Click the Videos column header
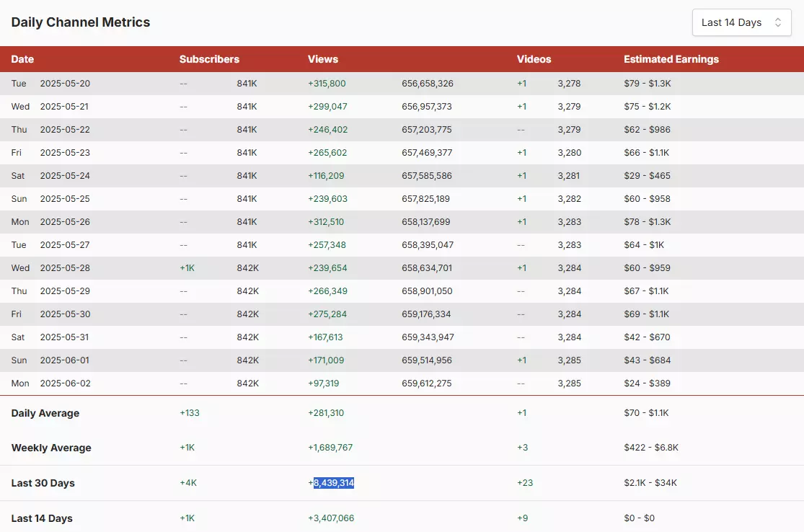This screenshot has width=804, height=532. tap(534, 59)
